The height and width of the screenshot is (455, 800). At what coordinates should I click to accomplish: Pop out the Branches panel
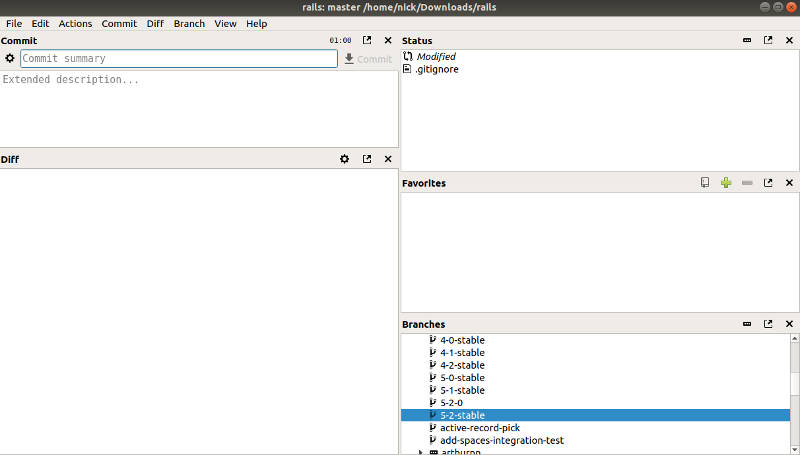tap(768, 324)
